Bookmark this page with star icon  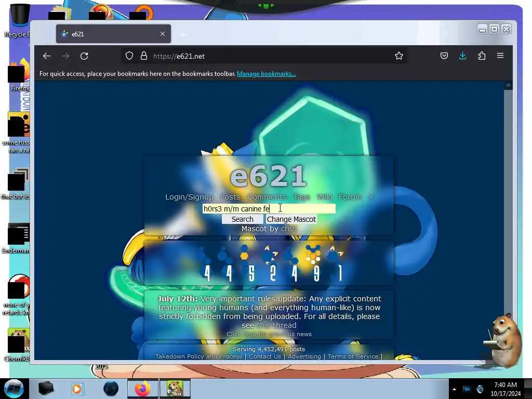click(x=399, y=56)
